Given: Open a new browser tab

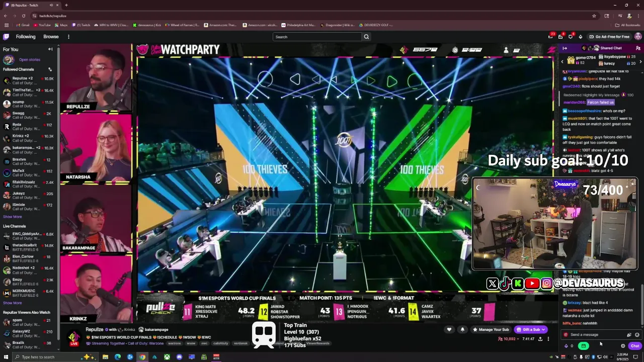Looking at the screenshot, I should (x=66, y=5).
